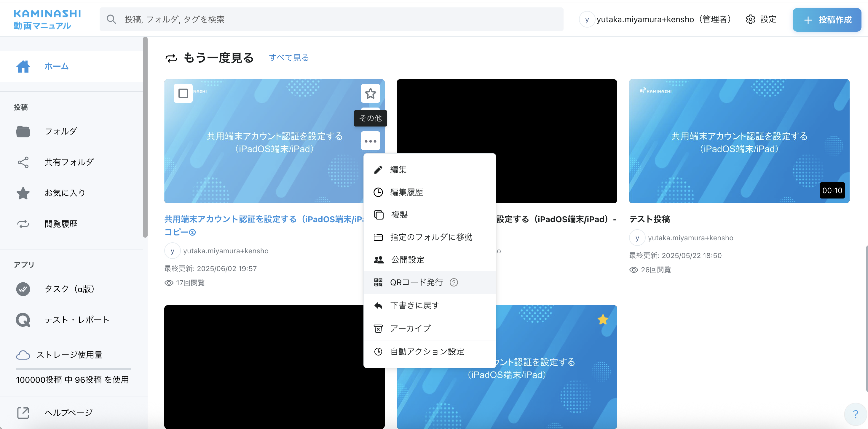868x429 pixels.
Task: Open the テスト投稿 thumbnail with 00:10 duration
Action: pyautogui.click(x=739, y=141)
